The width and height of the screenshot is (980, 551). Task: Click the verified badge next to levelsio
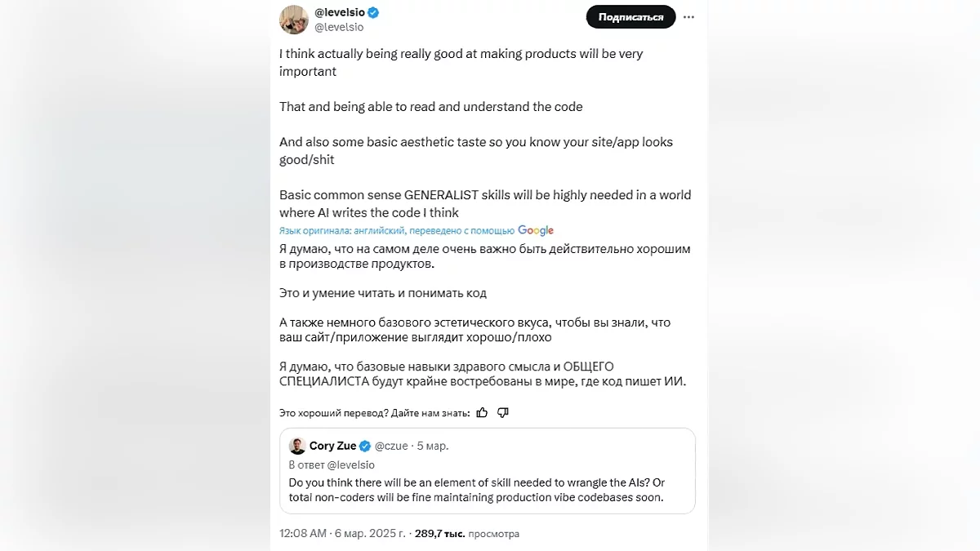coord(373,13)
